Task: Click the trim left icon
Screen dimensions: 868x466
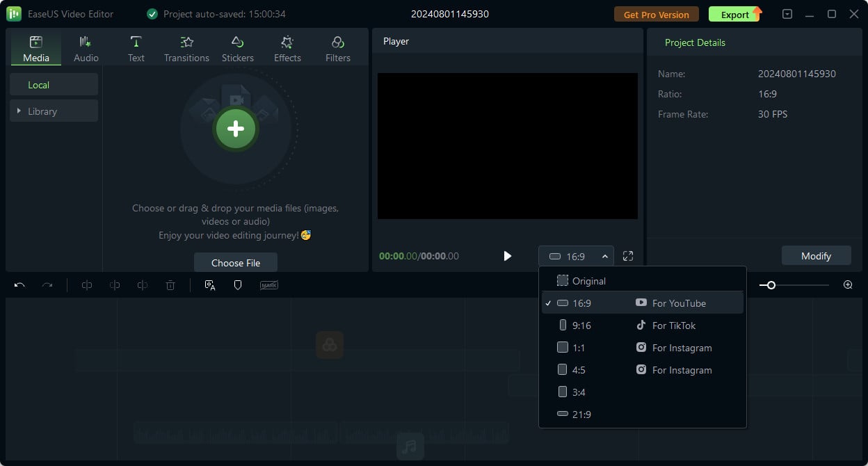Action: 115,285
